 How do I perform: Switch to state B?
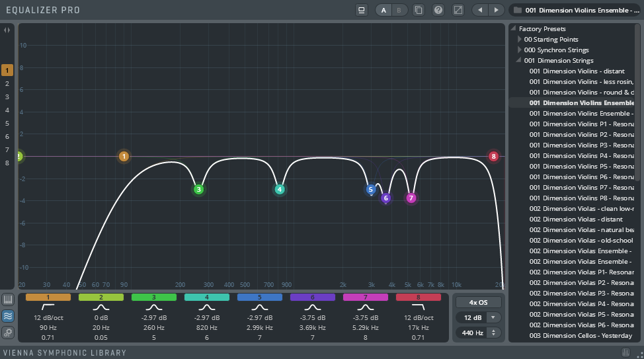click(x=399, y=11)
